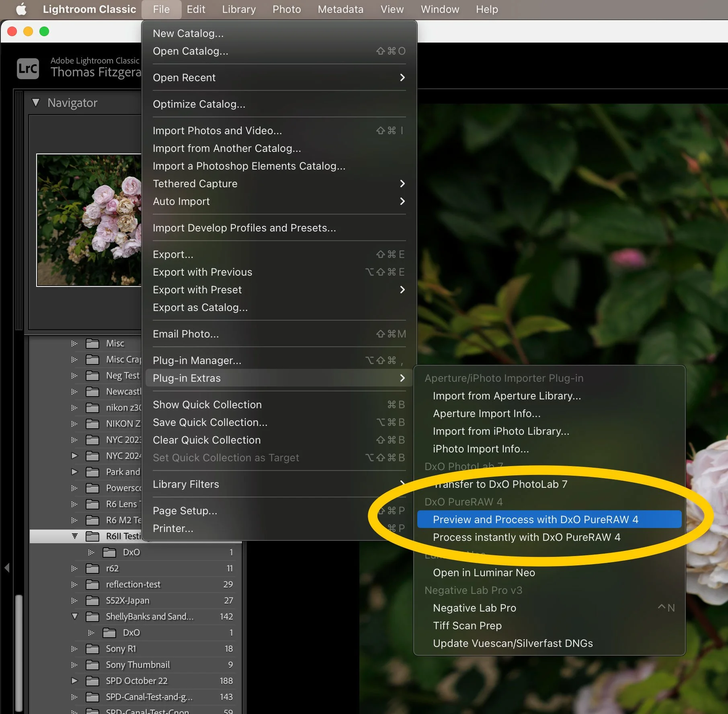
Task: Click the reflection-test folder icon
Action: (x=92, y=585)
